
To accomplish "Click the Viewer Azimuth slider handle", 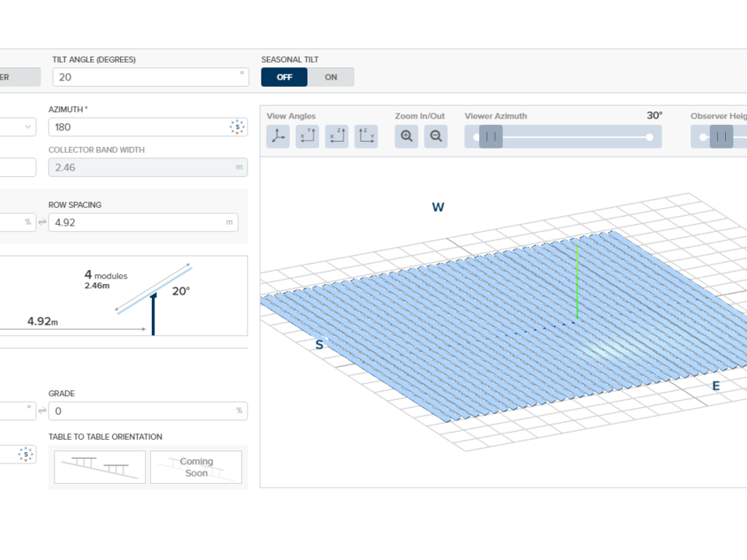I will [490, 137].
